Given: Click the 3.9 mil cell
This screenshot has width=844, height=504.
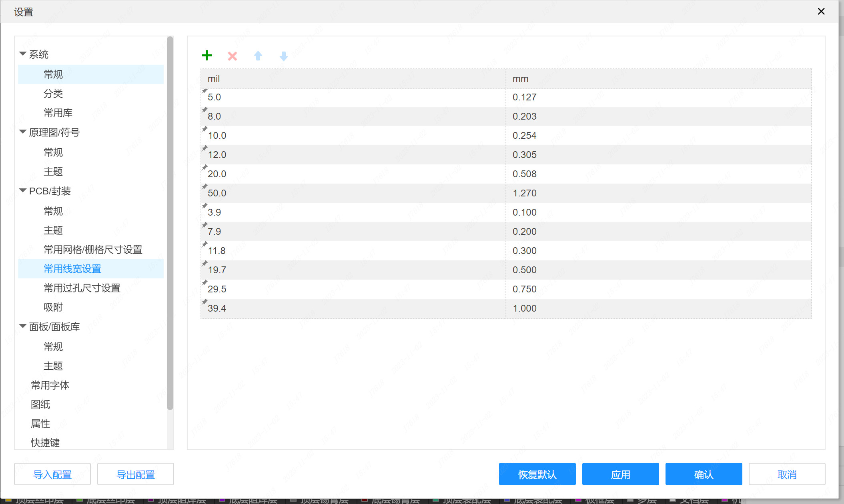Looking at the screenshot, I should point(353,212).
